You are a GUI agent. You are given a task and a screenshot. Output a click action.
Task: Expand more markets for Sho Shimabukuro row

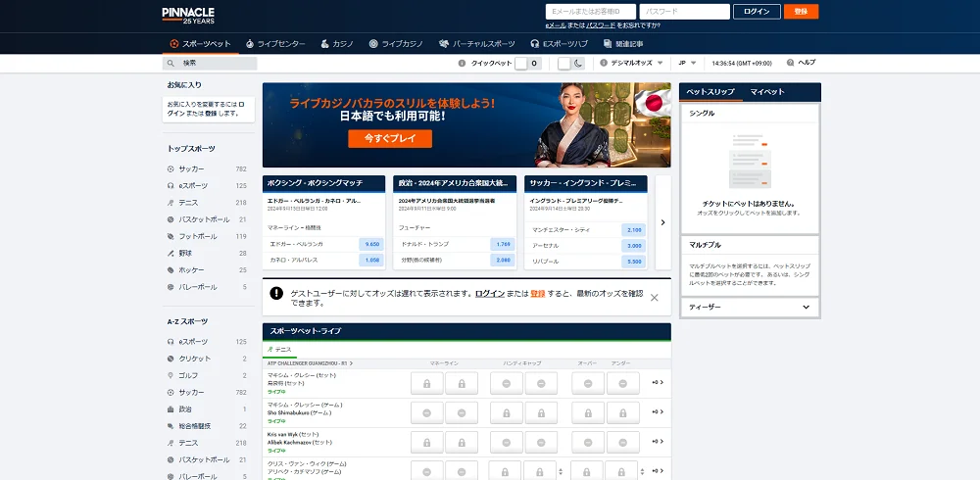pyautogui.click(x=658, y=411)
